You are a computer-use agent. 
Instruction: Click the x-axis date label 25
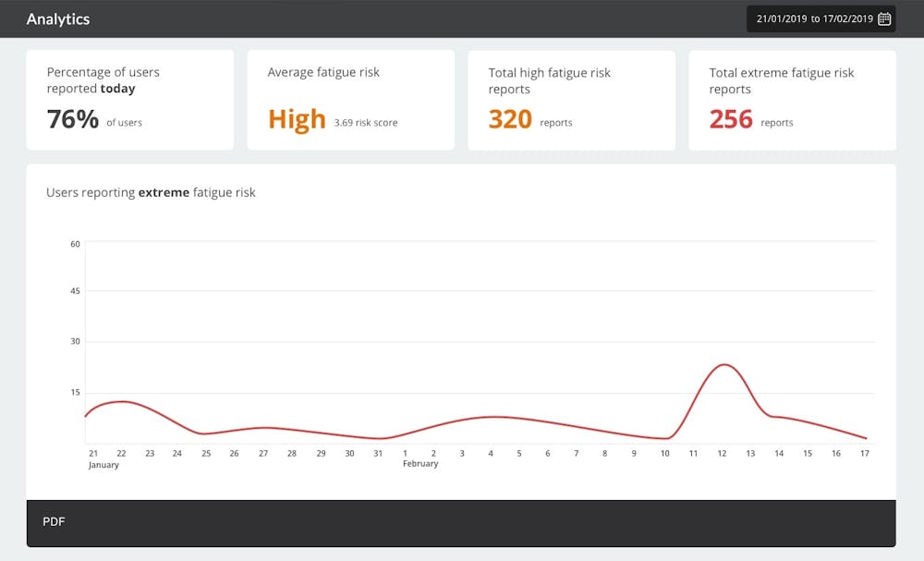coord(206,453)
